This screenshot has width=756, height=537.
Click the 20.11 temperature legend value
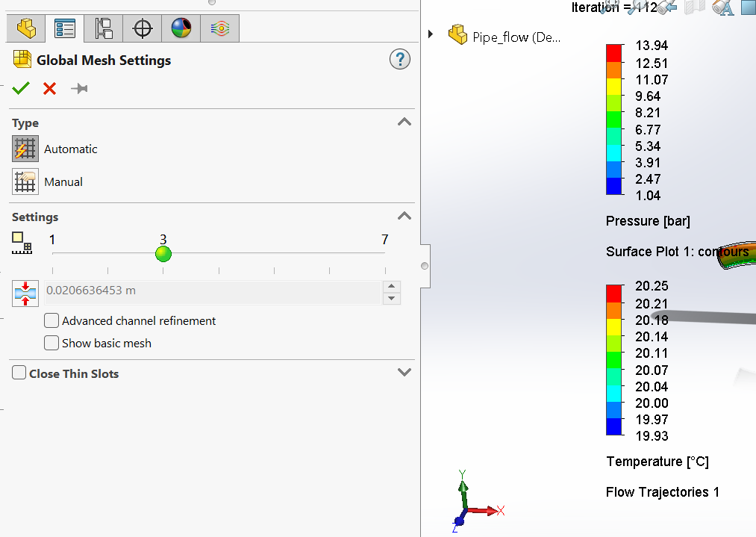[652, 353]
